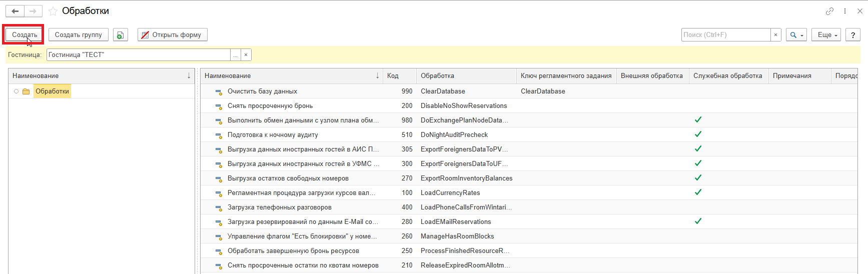Go back with the left arrow
This screenshot has height=274, width=868.
15,11
